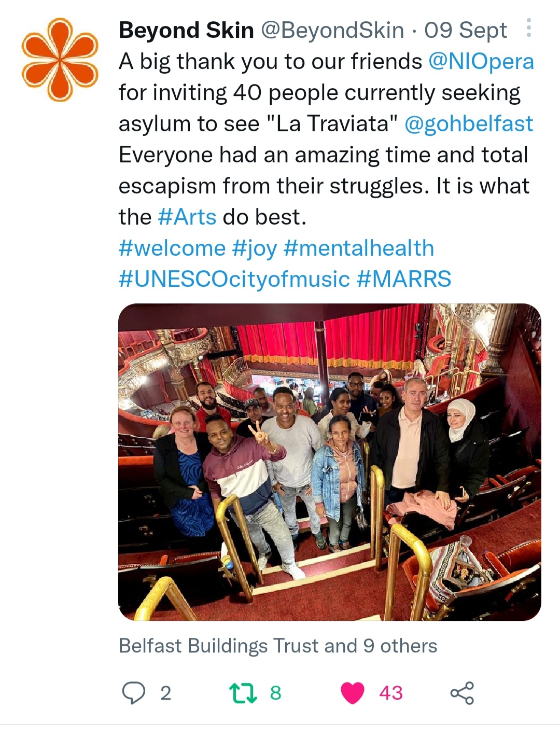Open the Beyond Skin profile avatar
560x737 pixels.
pyautogui.click(x=60, y=59)
